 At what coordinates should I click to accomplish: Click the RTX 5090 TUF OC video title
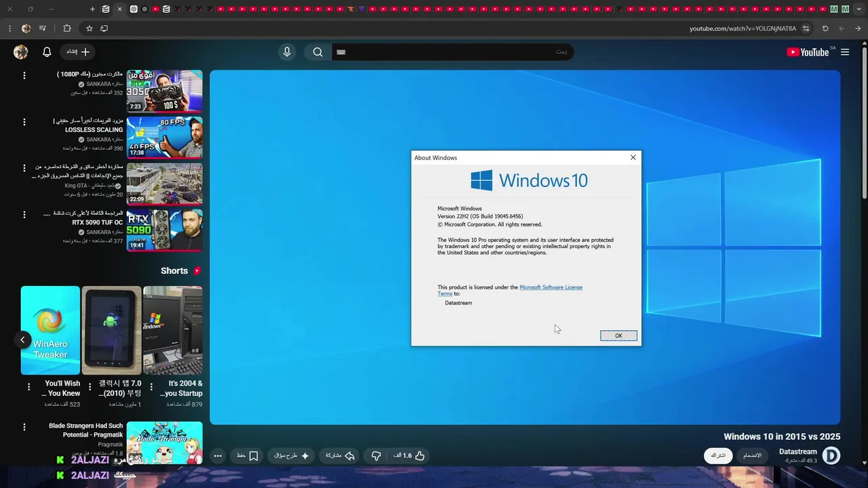pyautogui.click(x=83, y=218)
